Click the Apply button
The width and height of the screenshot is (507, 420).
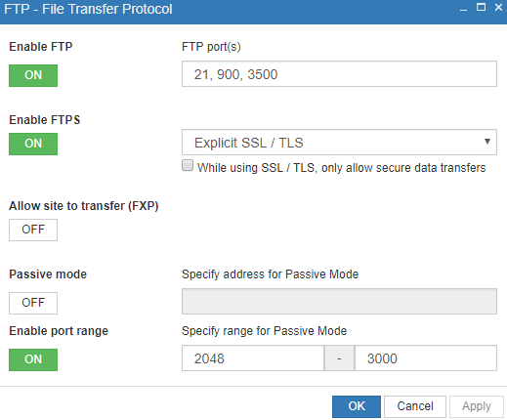pyautogui.click(x=477, y=406)
